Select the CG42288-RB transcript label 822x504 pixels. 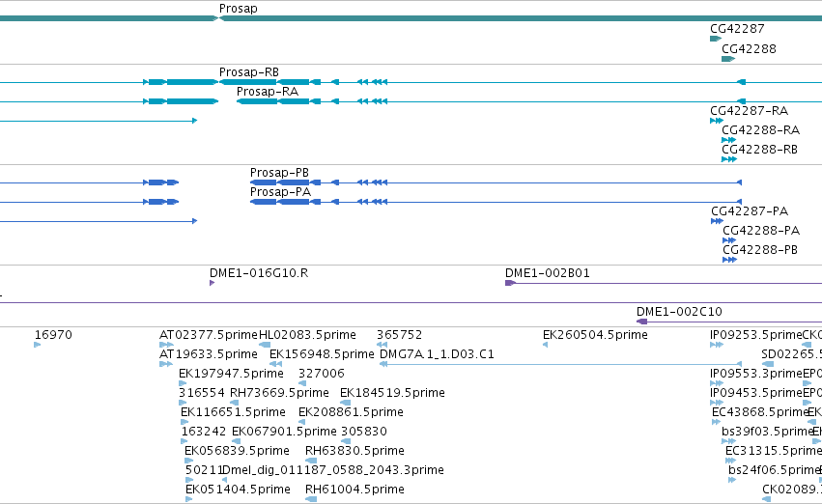pos(759,150)
